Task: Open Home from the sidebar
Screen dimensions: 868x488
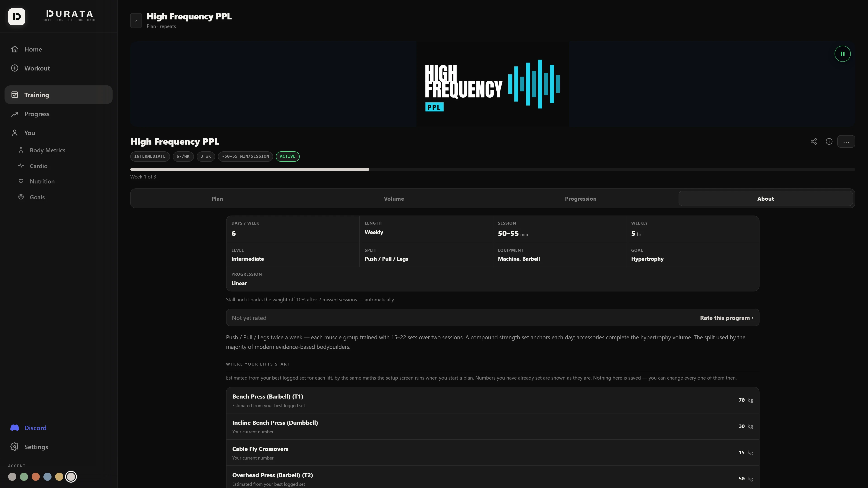Action: click(58, 49)
